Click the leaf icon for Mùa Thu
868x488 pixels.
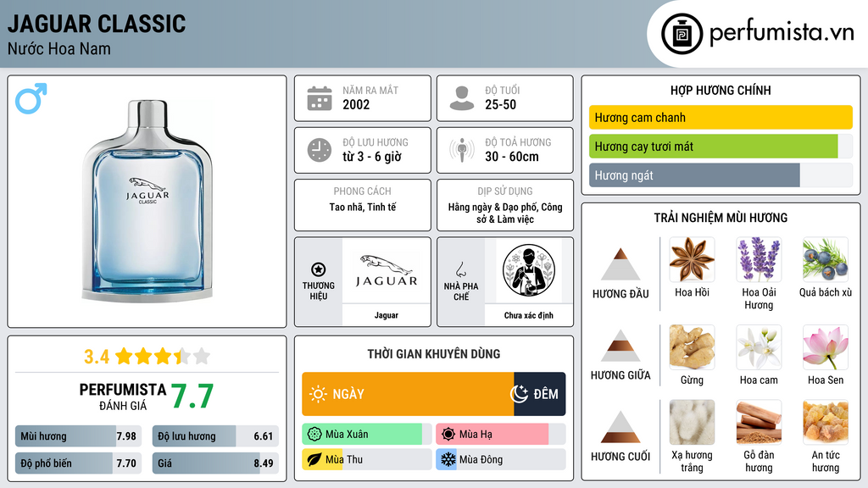pyautogui.click(x=314, y=459)
